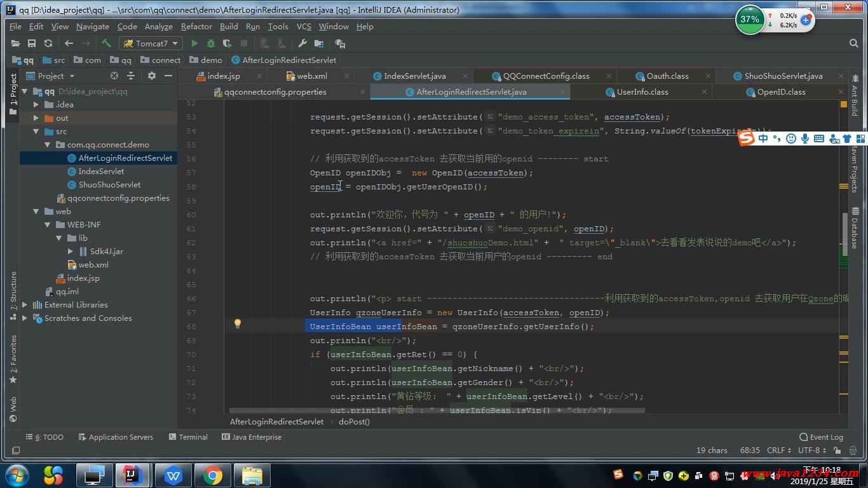This screenshot has height=488, width=868.
Task: Open the Tomcat7 run configuration dropdown
Action: point(151,43)
